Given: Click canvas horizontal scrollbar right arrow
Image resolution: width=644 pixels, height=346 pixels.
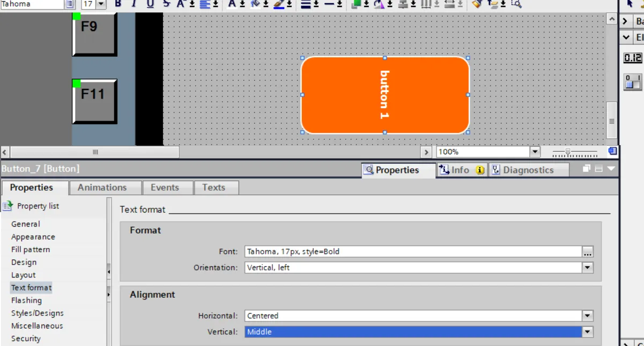Looking at the screenshot, I should point(426,152).
